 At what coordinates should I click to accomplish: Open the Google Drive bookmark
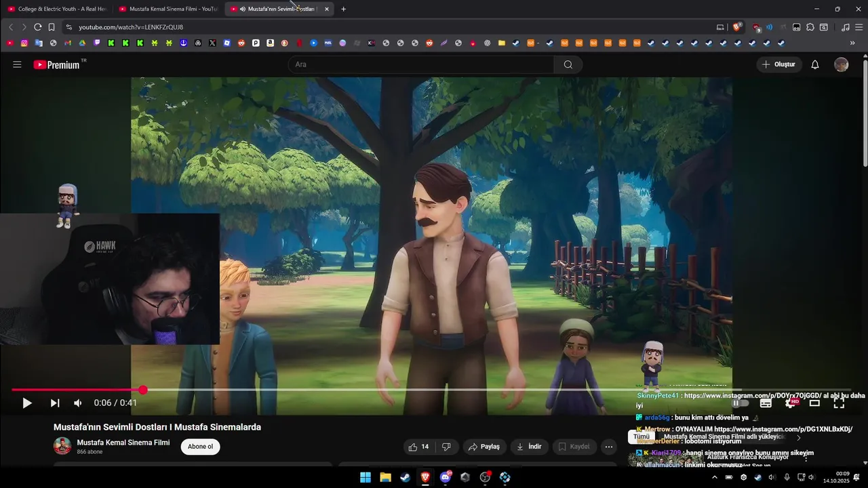[x=82, y=43]
